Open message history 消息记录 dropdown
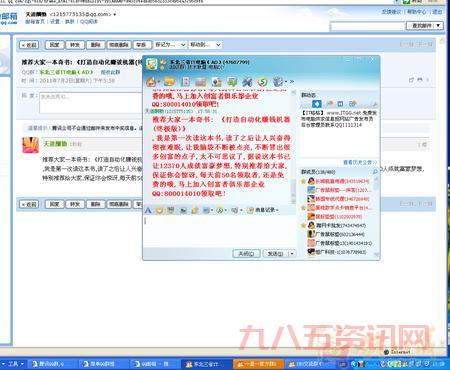Image resolution: width=450 pixels, height=370 pixels. tap(263, 210)
